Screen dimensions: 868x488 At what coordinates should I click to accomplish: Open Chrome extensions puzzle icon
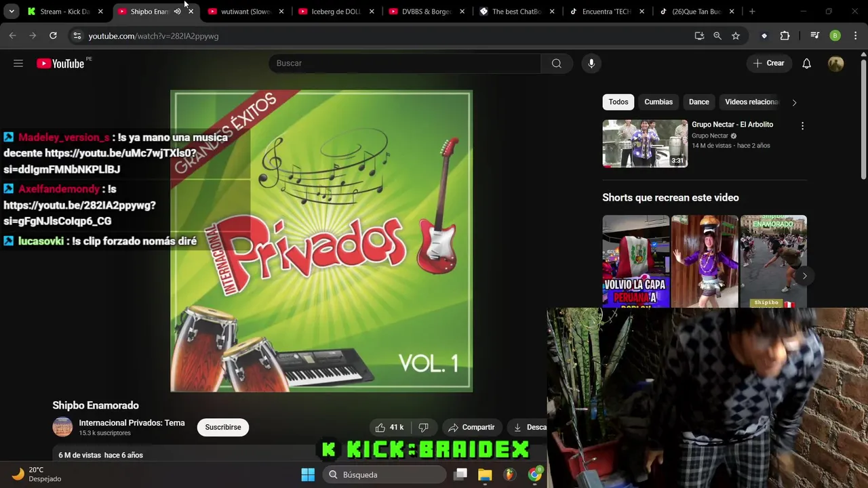coord(785,36)
